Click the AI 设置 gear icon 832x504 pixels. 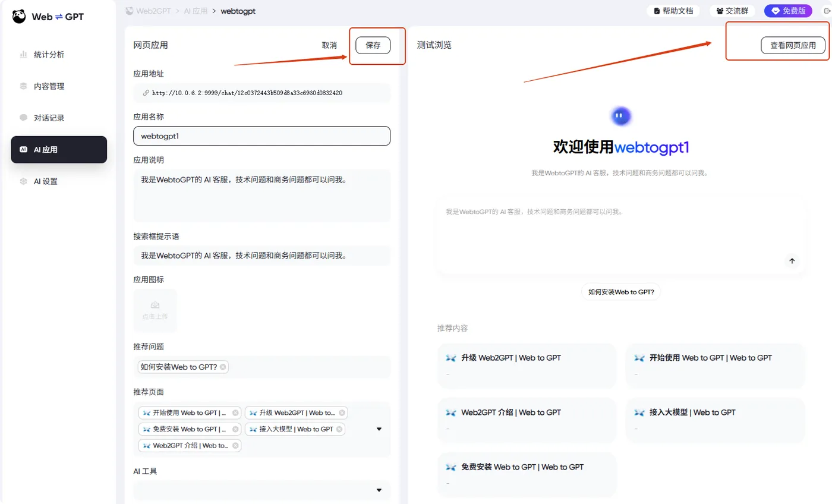tap(23, 181)
